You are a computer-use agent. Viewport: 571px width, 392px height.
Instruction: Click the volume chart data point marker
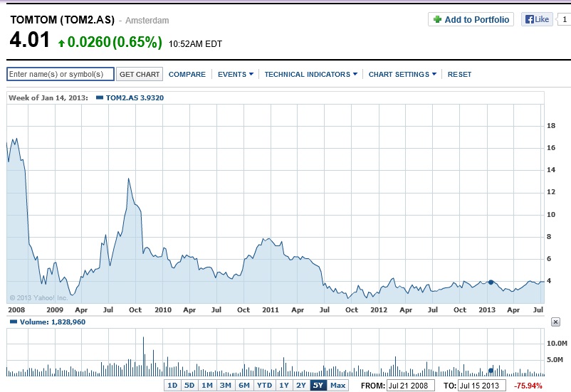tap(491, 371)
